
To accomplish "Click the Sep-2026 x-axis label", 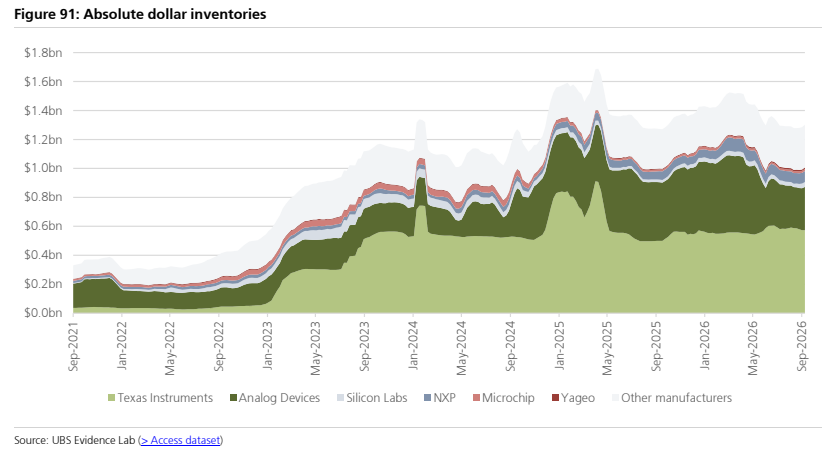I will tap(802, 346).
